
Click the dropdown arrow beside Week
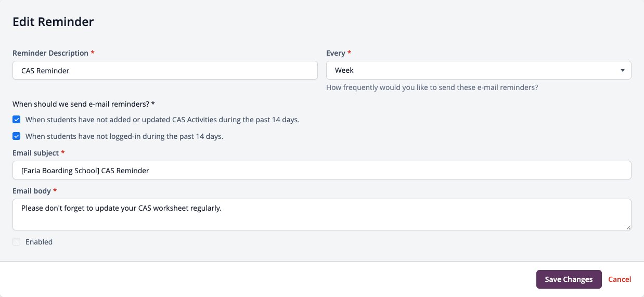pyautogui.click(x=623, y=70)
